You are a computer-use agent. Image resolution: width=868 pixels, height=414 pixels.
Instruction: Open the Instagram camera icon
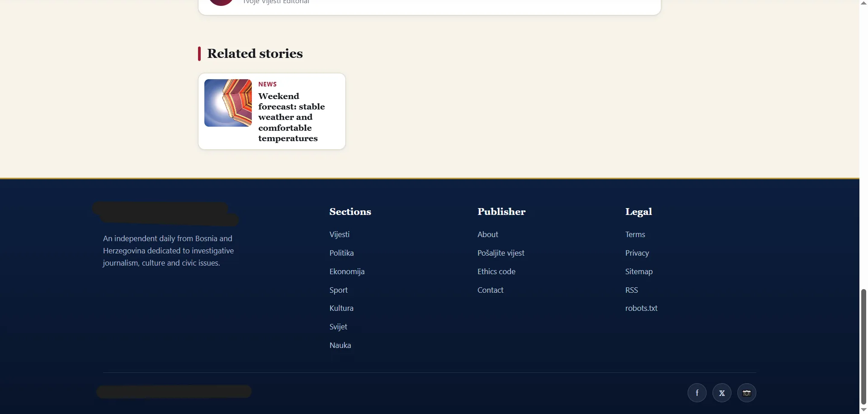click(746, 393)
